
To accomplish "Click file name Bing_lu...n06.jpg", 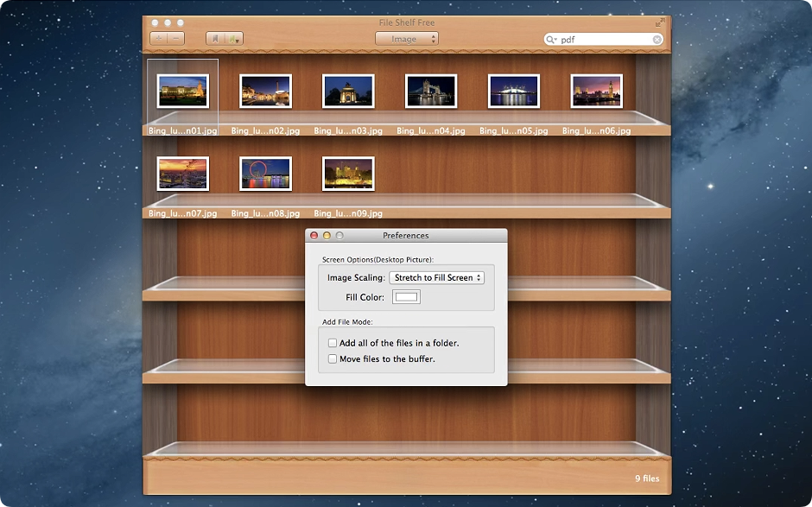I will click(x=597, y=130).
